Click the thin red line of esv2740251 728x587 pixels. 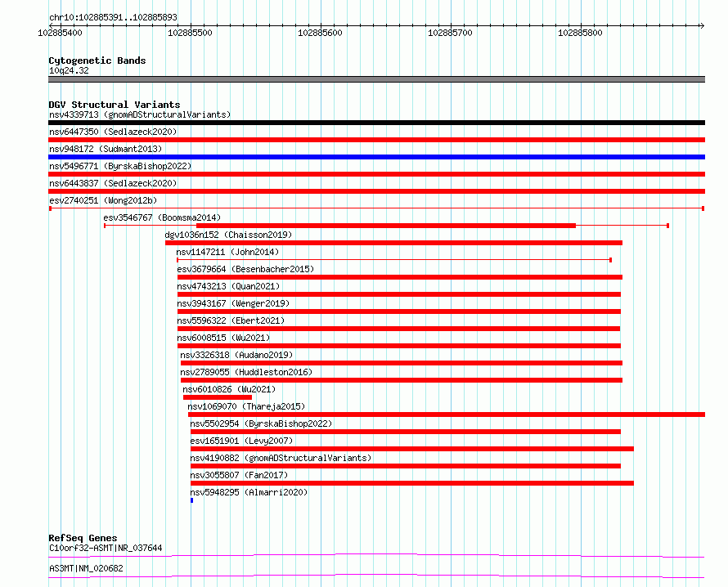click(x=376, y=208)
